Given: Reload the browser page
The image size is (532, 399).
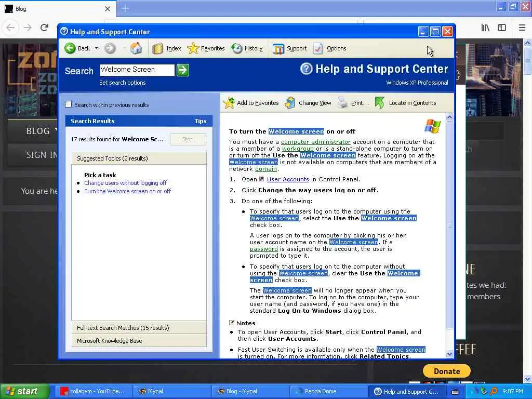Looking at the screenshot, I should tap(45, 28).
